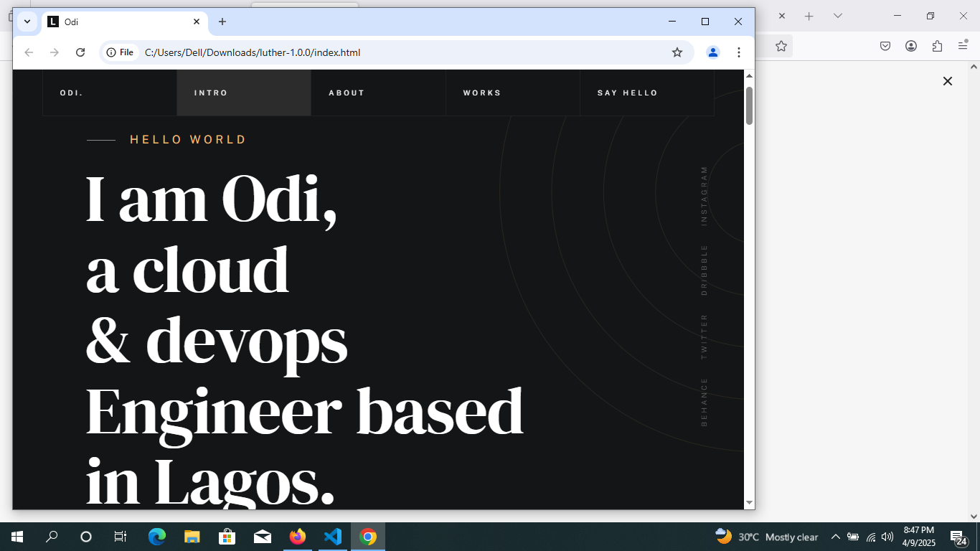The image size is (980, 551).
Task: Open Chrome's tab search dropdown
Action: (x=27, y=22)
